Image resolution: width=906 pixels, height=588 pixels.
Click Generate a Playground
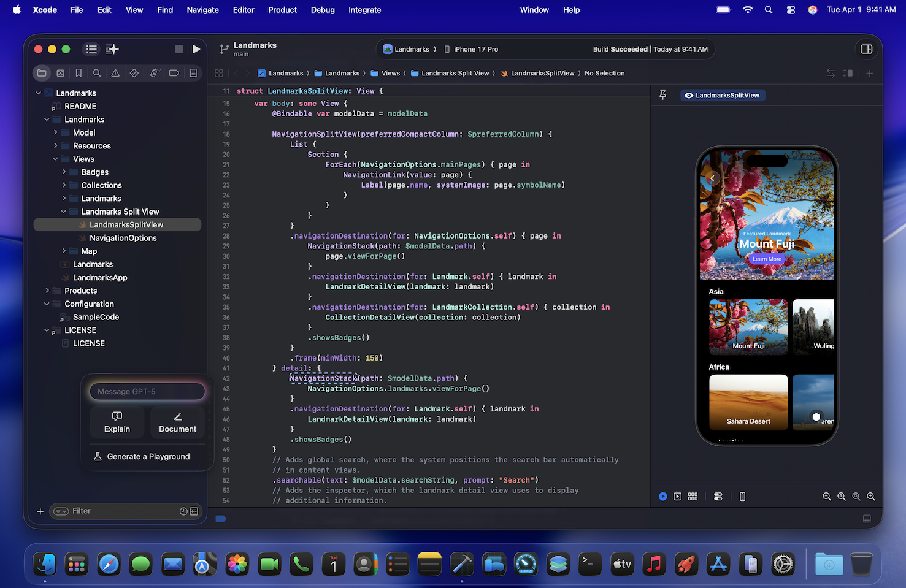pos(142,456)
